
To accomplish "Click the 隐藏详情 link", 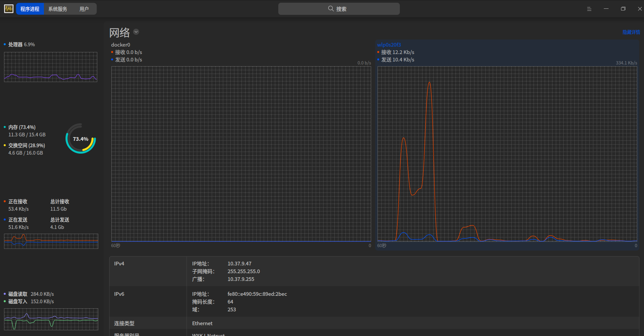I will (631, 32).
